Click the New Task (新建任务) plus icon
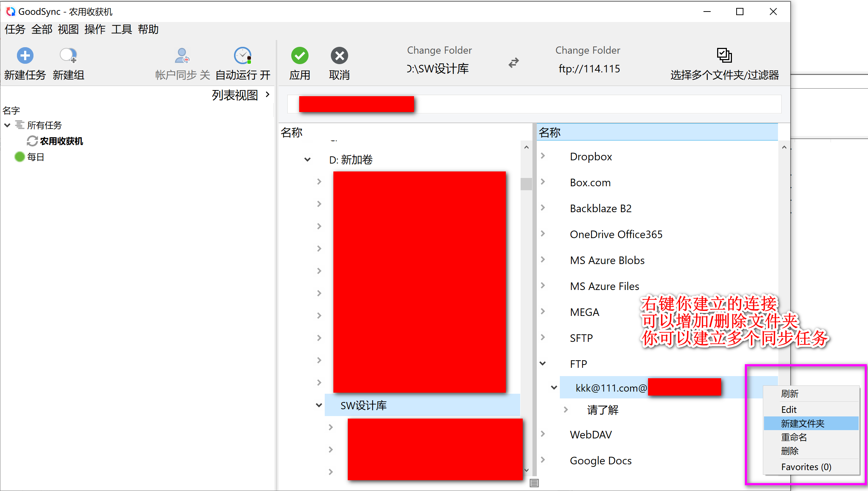Screen dimensions: 868x491 point(25,55)
